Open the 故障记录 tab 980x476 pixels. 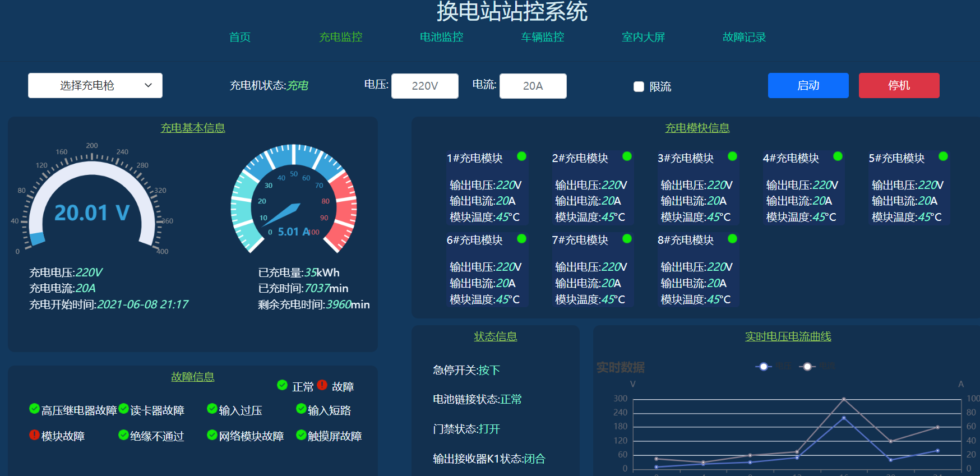(744, 37)
